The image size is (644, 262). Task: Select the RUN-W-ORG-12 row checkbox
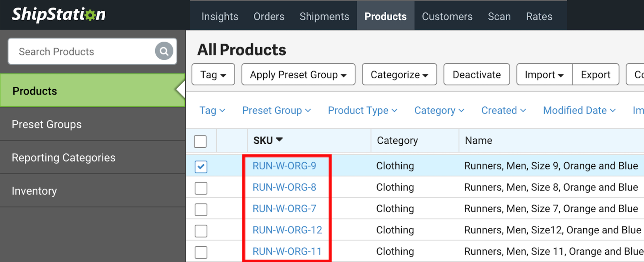pos(201,230)
